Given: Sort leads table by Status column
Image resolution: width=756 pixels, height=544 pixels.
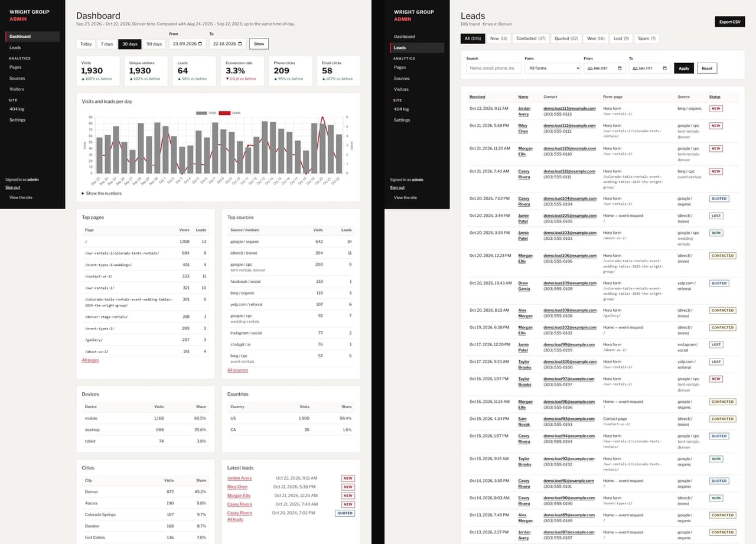Looking at the screenshot, I should click(x=715, y=97).
